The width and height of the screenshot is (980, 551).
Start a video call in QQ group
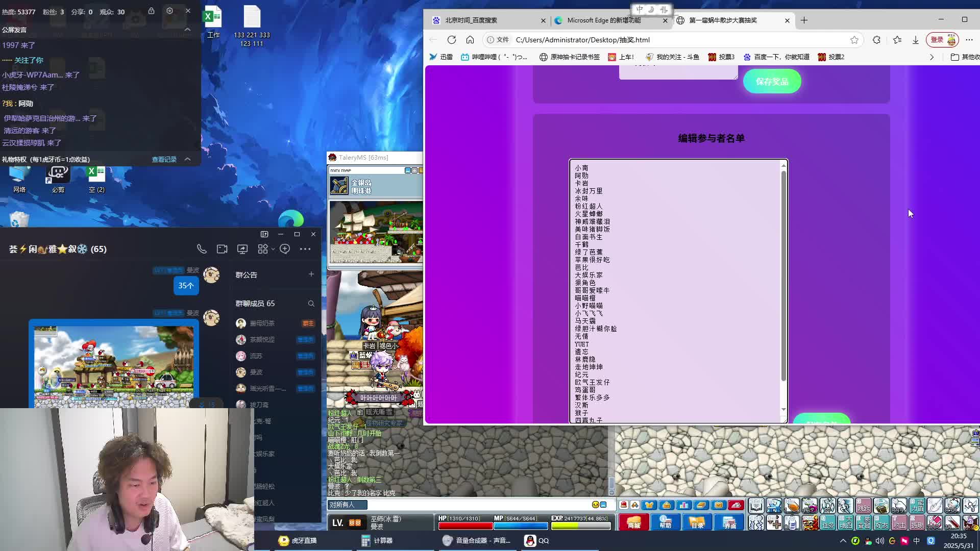pos(222,249)
